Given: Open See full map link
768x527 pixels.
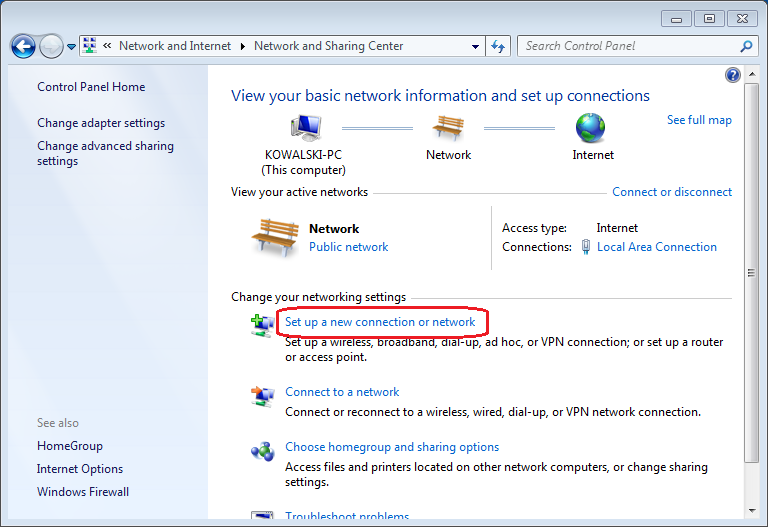Looking at the screenshot, I should point(699,120).
